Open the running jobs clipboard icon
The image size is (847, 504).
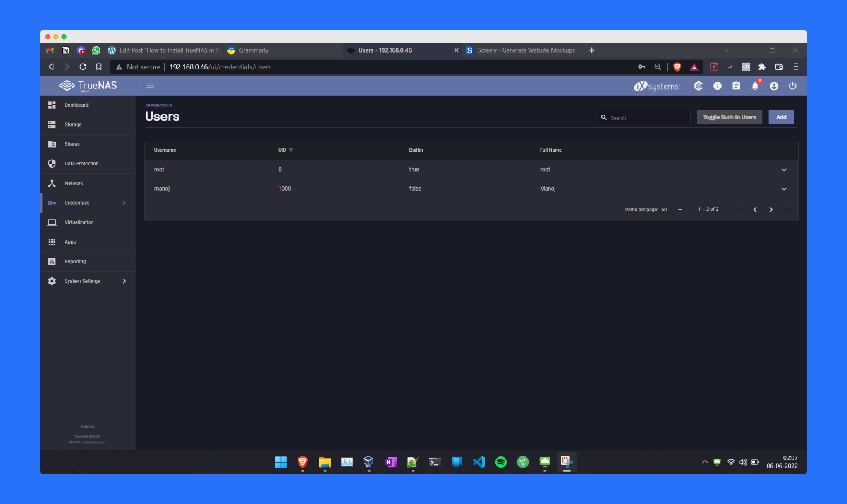tap(736, 86)
